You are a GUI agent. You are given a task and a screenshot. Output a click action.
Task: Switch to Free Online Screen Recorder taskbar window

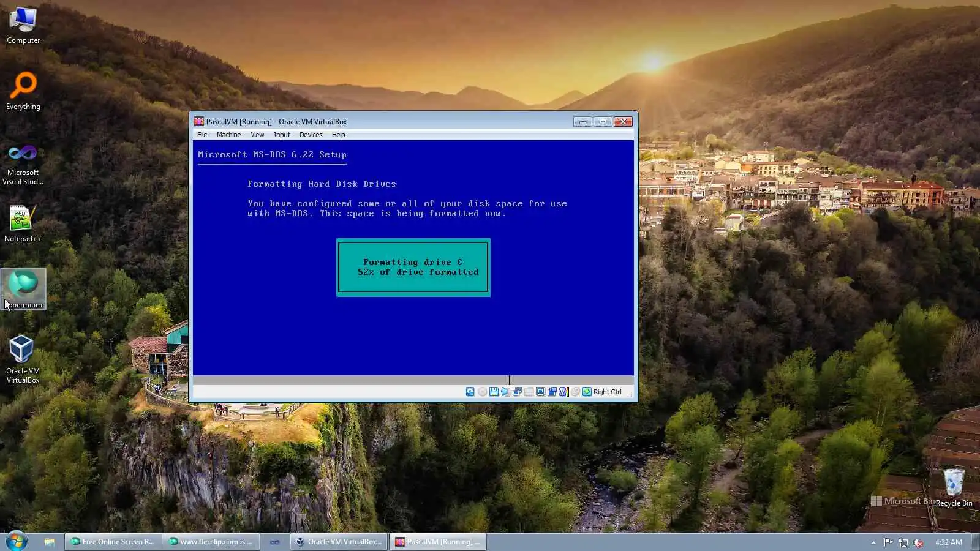pos(113,542)
